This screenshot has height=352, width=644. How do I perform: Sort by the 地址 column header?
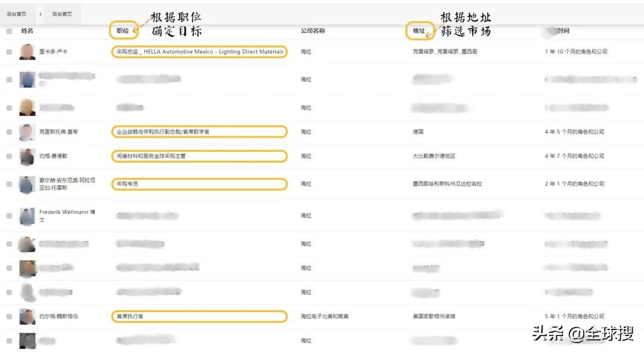(x=420, y=30)
